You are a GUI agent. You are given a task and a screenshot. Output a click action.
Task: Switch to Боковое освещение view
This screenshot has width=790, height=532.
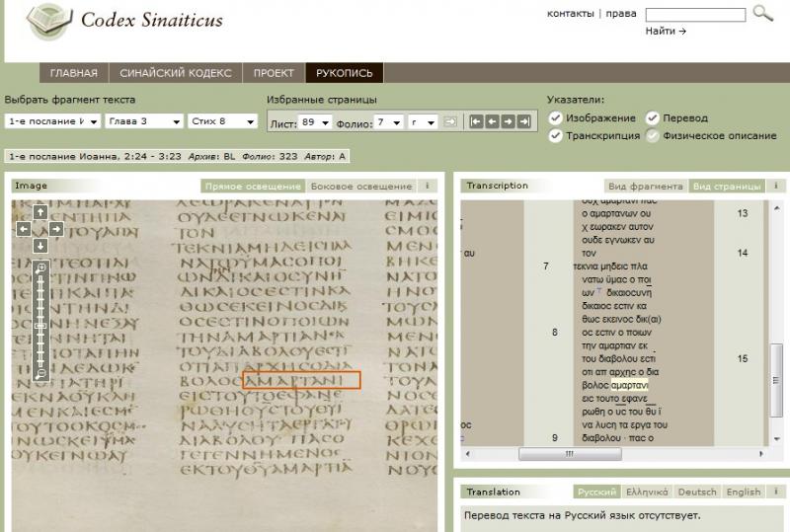pyautogui.click(x=360, y=186)
